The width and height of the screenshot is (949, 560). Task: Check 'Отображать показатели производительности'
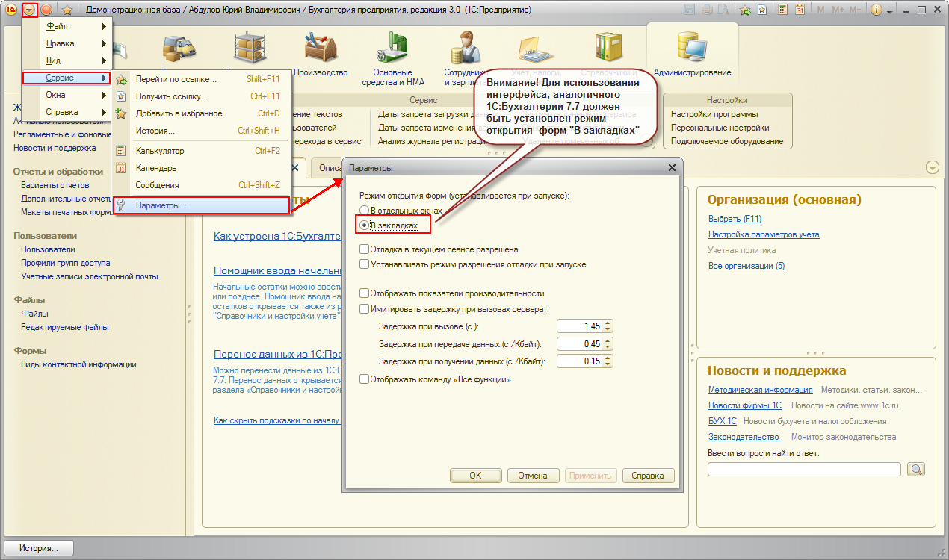[364, 294]
